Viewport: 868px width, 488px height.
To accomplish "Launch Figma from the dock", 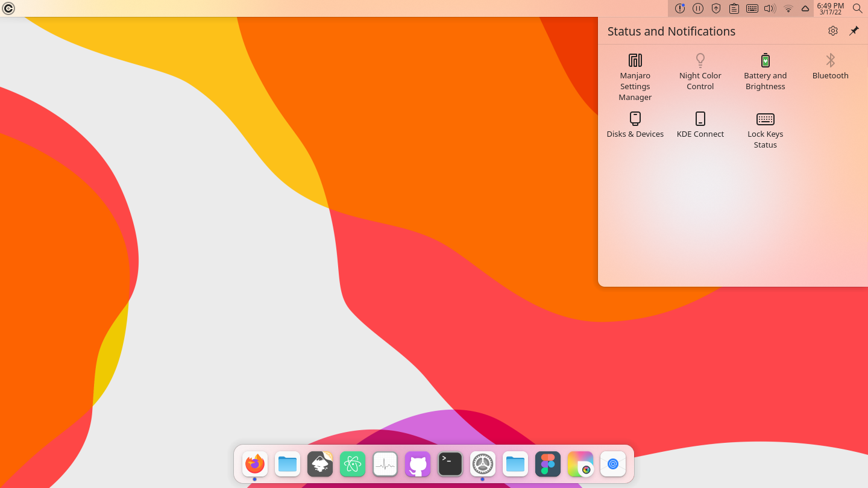I will pos(548,464).
